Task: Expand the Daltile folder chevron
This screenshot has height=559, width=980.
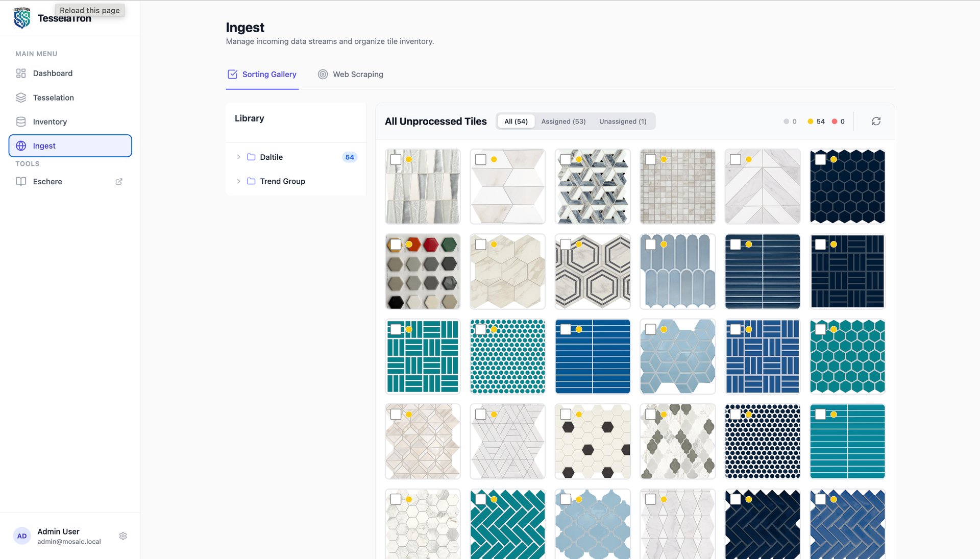Action: tap(238, 157)
